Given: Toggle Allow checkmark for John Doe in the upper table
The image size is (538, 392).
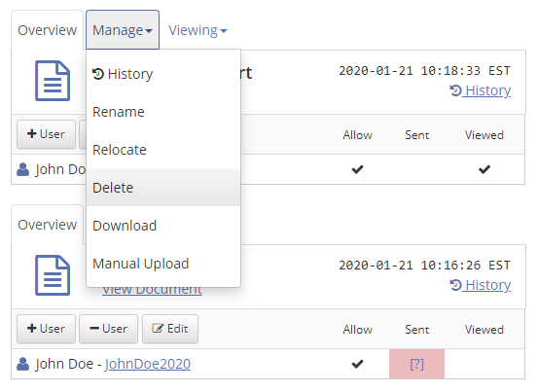Looking at the screenshot, I should point(357,169).
